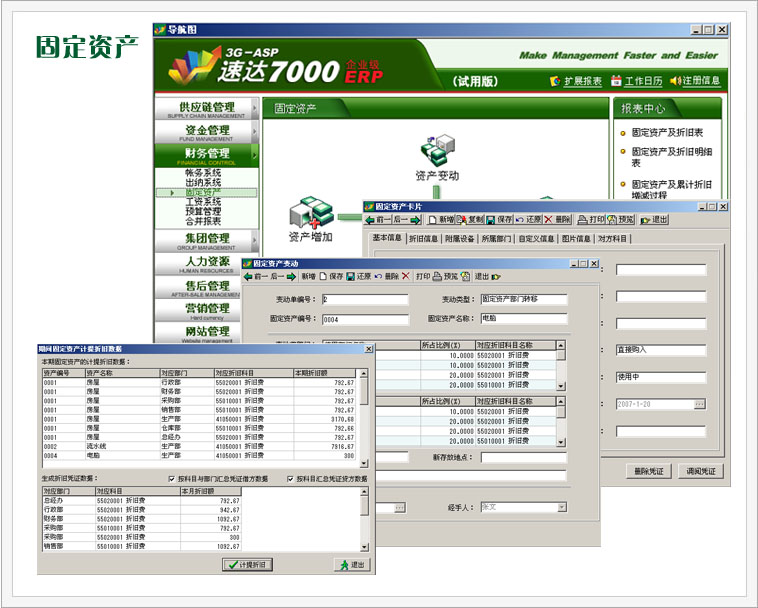758x608 pixels.
Task: Open 工作日历 calendar in header
Action: tap(637, 81)
